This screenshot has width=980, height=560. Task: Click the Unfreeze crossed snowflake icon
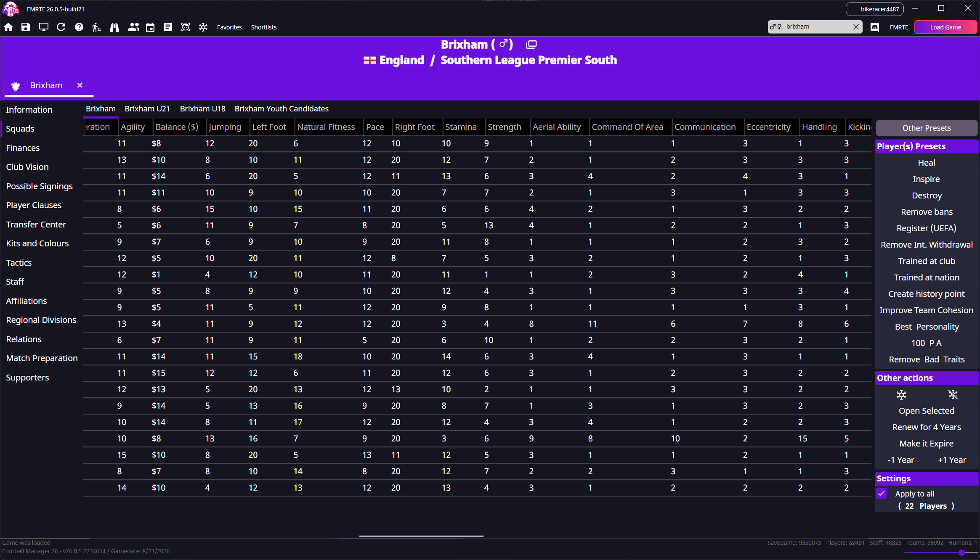tap(953, 394)
